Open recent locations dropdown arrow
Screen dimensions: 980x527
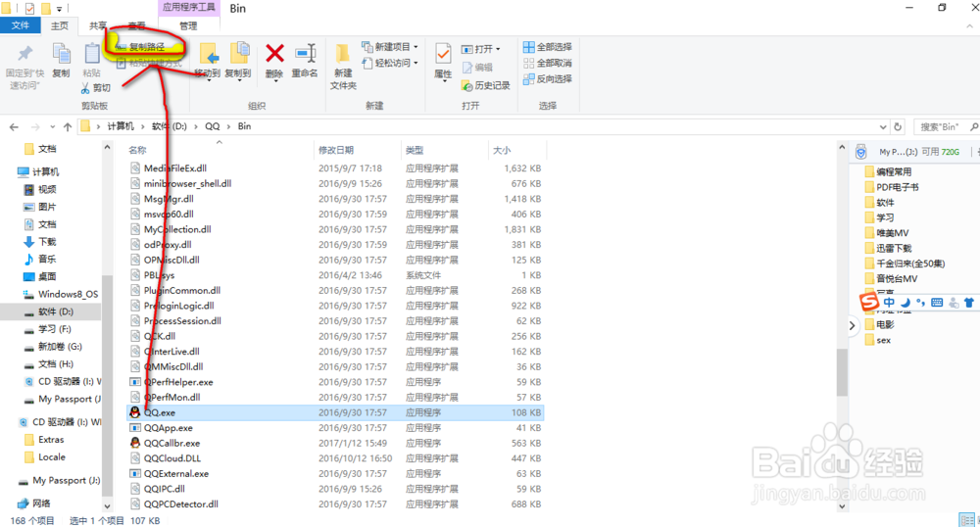53,126
